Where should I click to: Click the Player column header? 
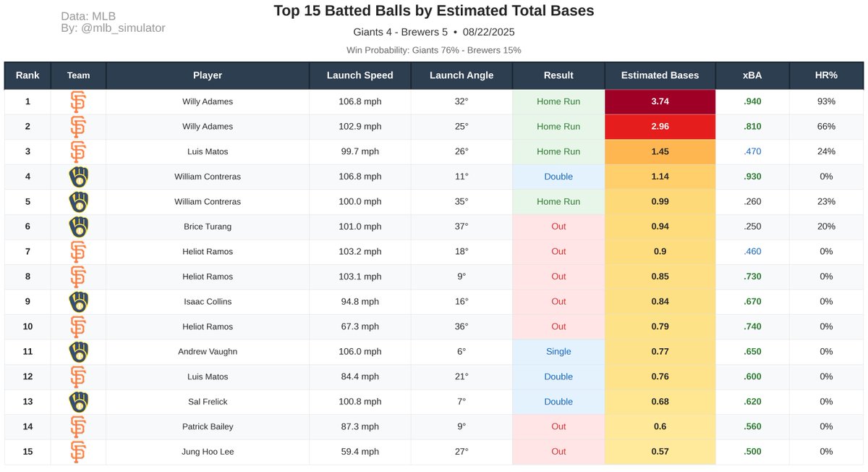(208, 75)
